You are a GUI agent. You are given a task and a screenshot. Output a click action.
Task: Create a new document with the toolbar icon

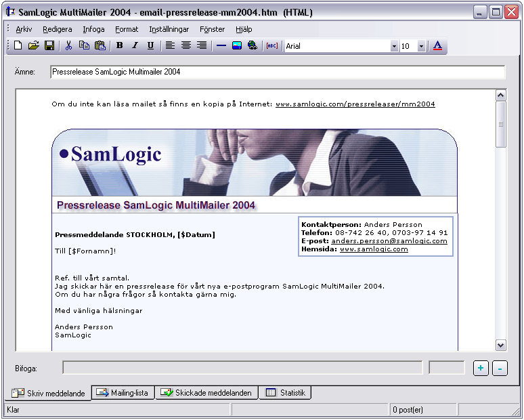[18, 45]
